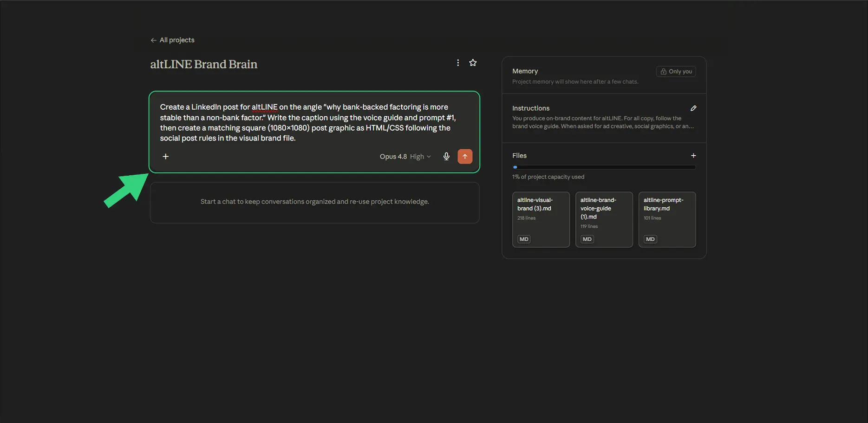Click the 'Start a chat to keep conversations organized' message
The image size is (868, 423).
[315, 202]
